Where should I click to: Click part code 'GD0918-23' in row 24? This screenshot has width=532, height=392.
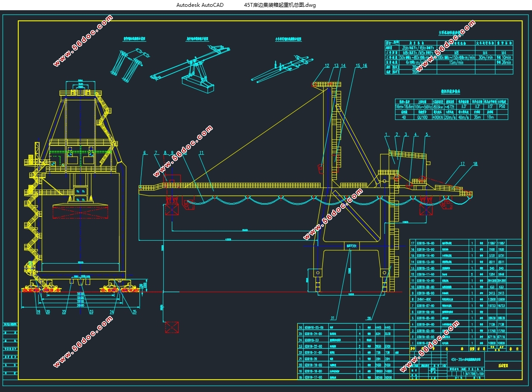tap(313, 340)
